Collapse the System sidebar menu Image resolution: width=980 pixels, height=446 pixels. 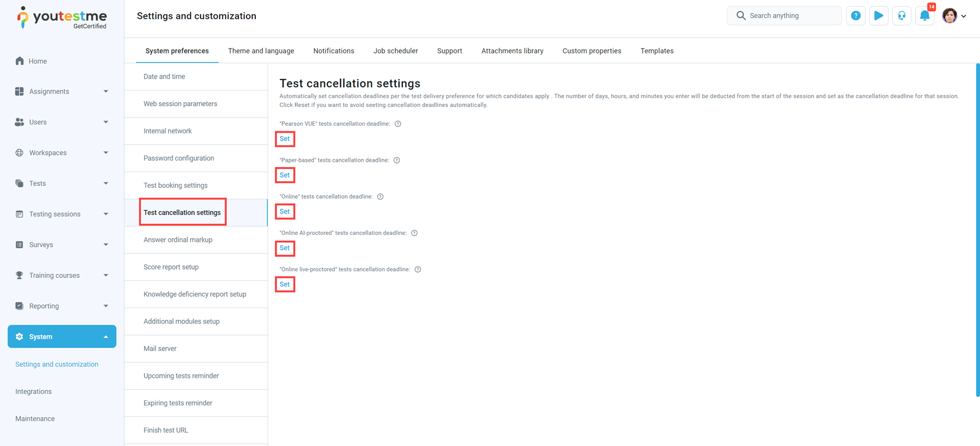pyautogui.click(x=106, y=337)
